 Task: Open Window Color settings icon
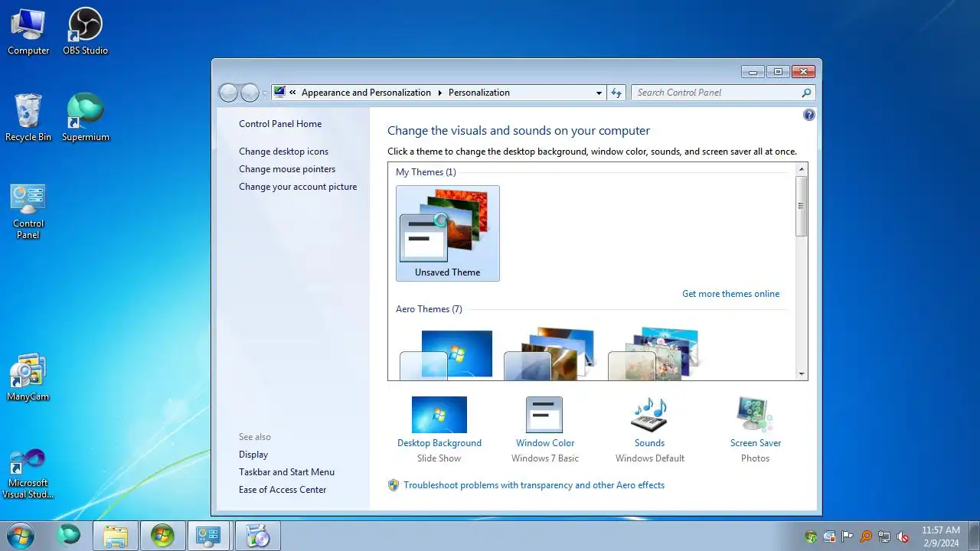pos(544,415)
